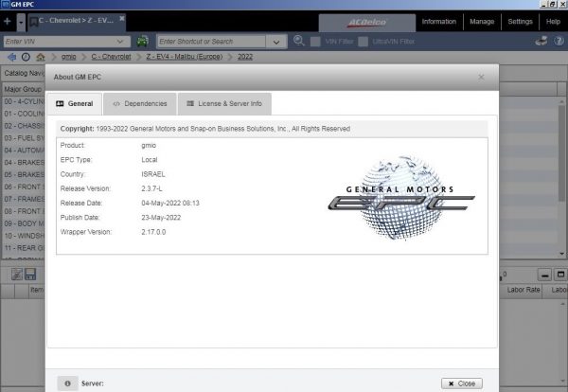Click the 2022 breadcrumb link
This screenshot has width=568, height=392.
click(x=245, y=57)
